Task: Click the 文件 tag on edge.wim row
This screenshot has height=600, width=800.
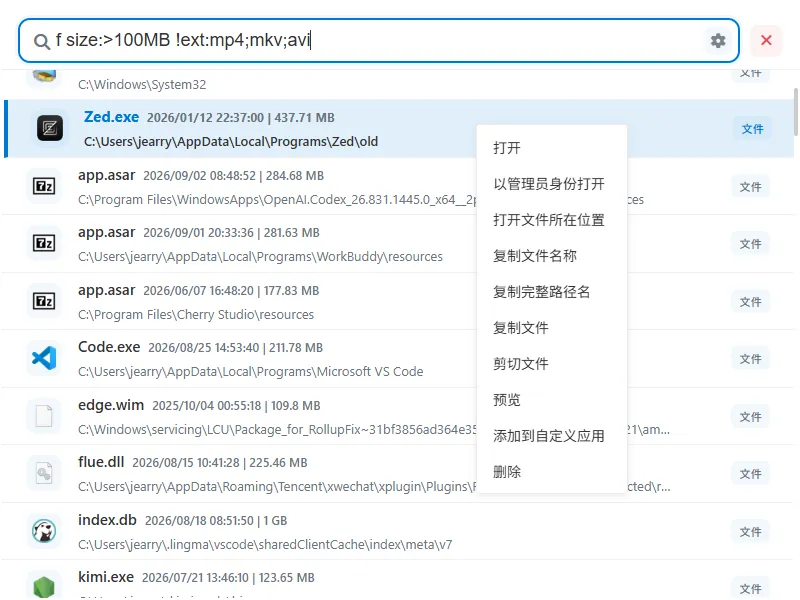Action: click(x=751, y=417)
